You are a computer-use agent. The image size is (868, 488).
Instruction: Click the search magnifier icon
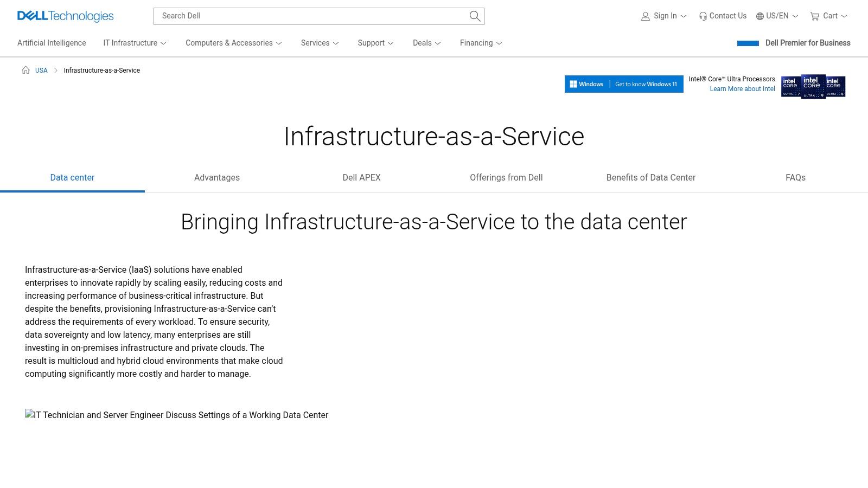click(x=475, y=16)
